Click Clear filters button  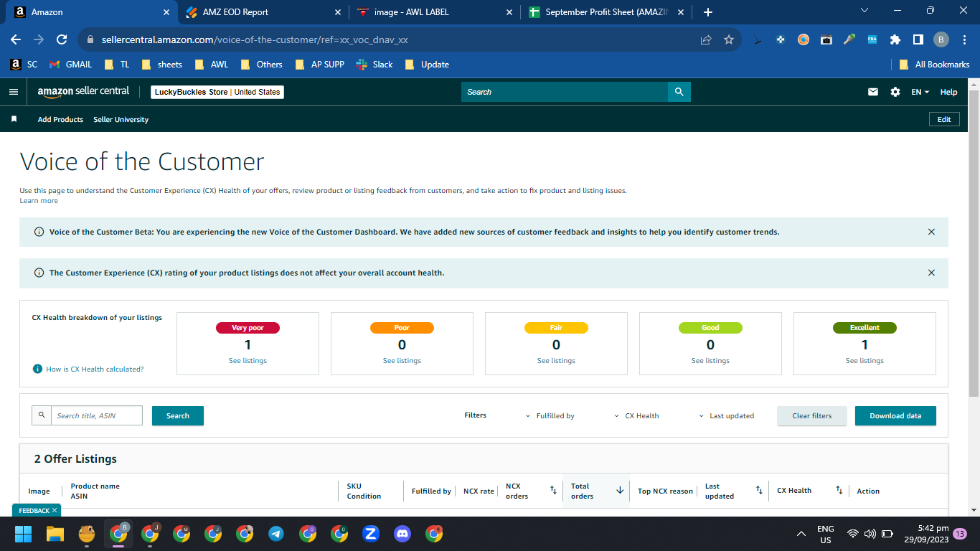(812, 415)
